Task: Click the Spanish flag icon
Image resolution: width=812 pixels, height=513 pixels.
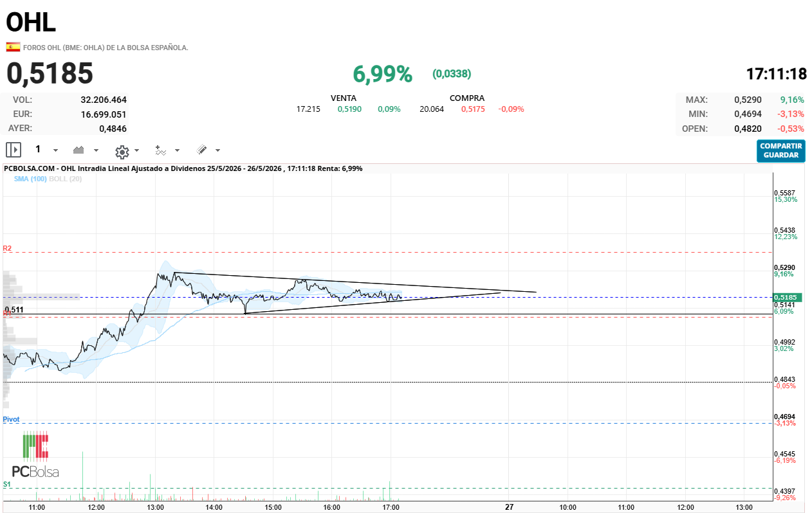Action: pyautogui.click(x=13, y=47)
